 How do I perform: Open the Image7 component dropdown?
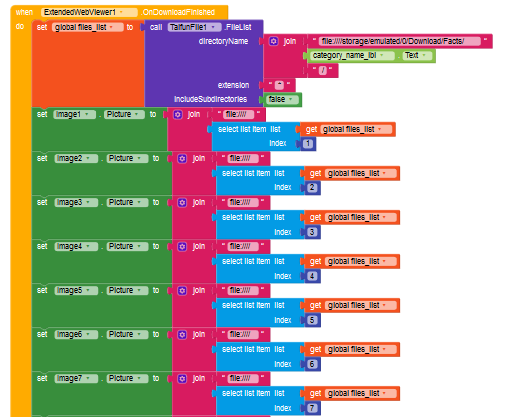click(76, 378)
